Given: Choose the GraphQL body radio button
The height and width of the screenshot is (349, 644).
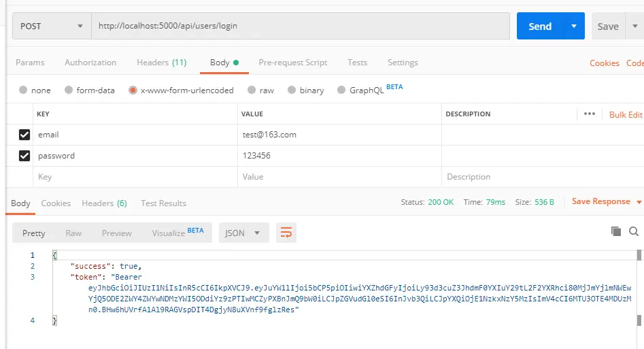Looking at the screenshot, I should (x=341, y=90).
